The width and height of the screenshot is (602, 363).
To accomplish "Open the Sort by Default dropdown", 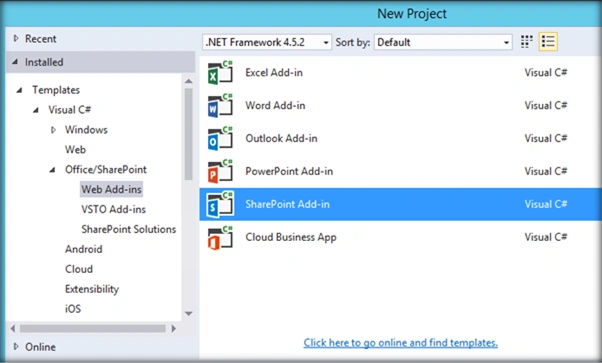I will [443, 42].
